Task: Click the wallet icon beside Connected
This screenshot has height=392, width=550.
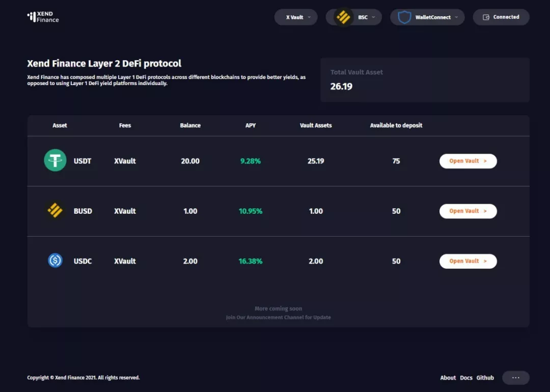Action: [486, 17]
